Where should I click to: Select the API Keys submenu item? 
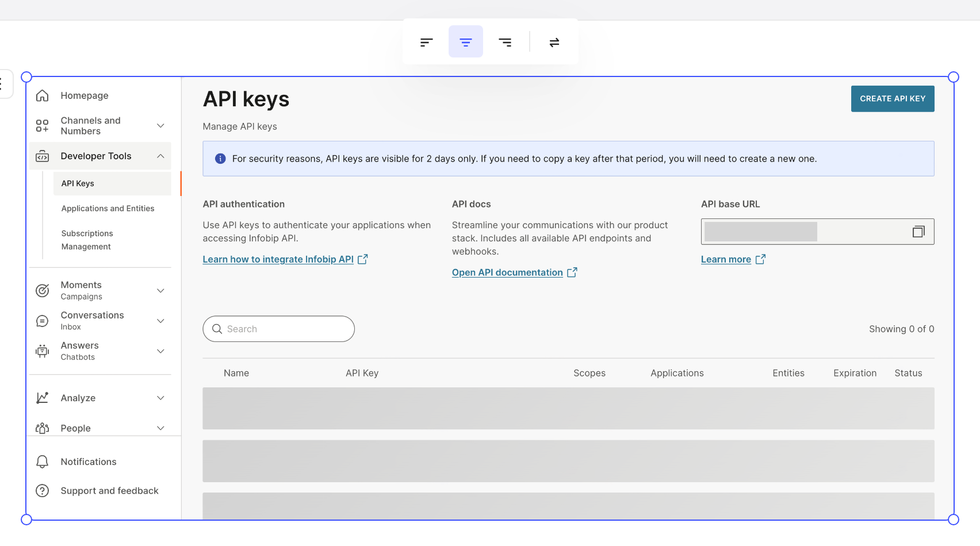112,183
